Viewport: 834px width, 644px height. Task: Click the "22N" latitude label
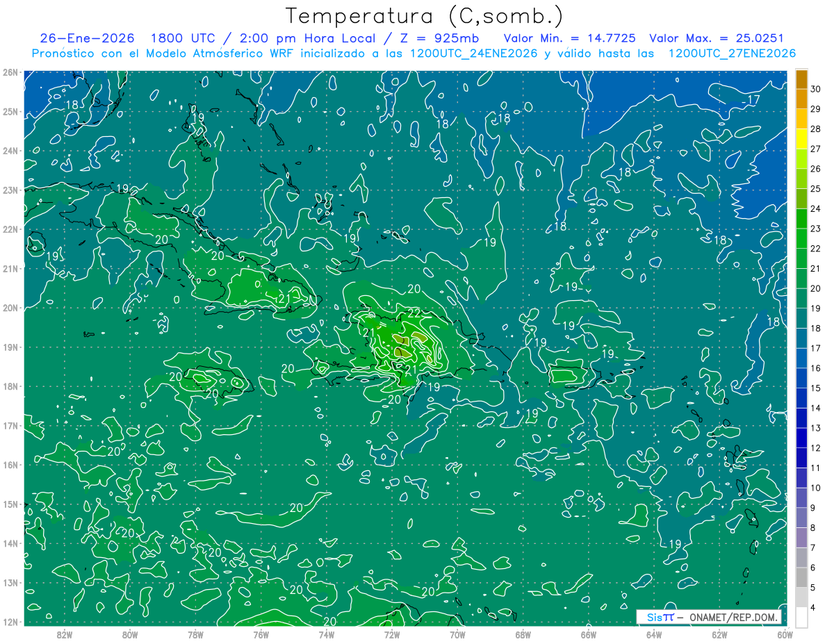click(x=10, y=229)
